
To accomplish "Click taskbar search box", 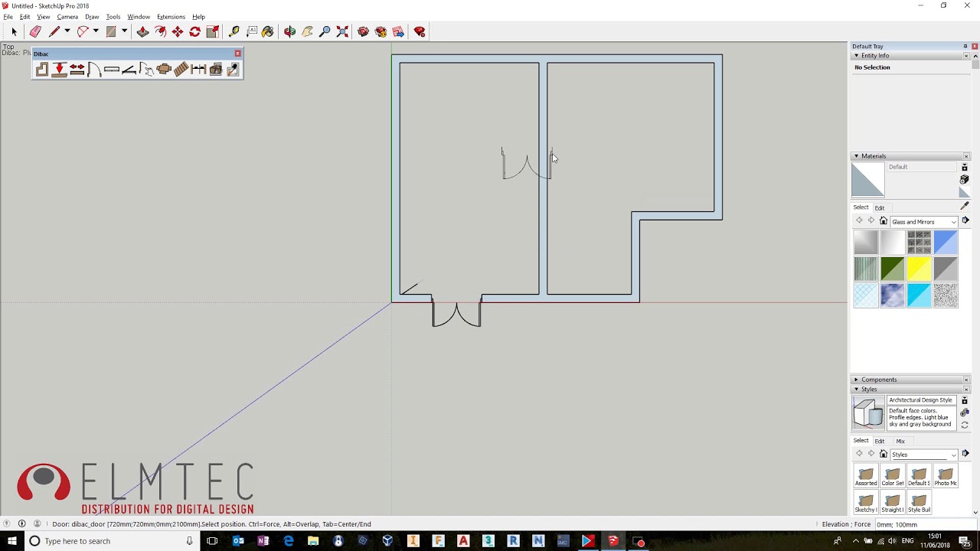I will click(x=112, y=541).
